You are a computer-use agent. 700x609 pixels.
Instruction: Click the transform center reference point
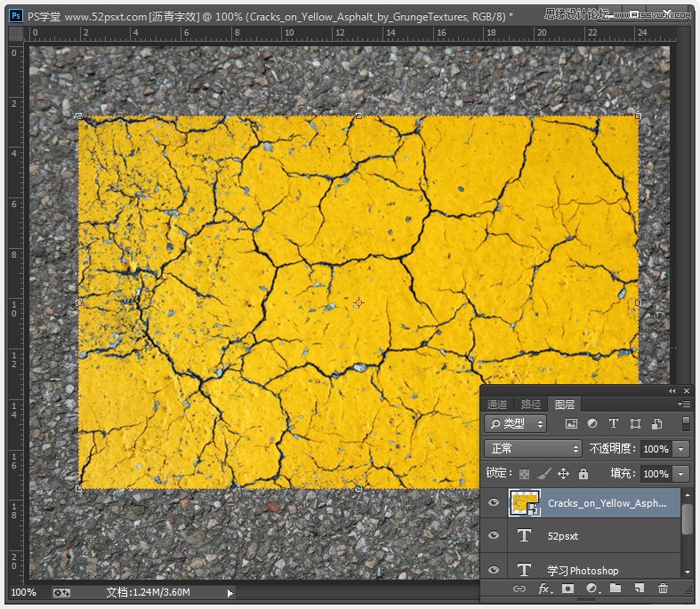(x=359, y=303)
